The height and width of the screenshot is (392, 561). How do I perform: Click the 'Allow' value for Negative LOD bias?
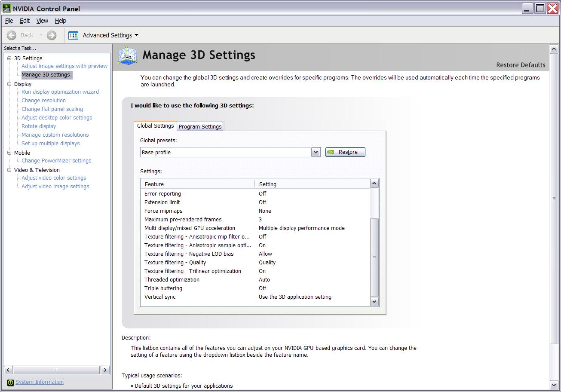[x=265, y=254]
